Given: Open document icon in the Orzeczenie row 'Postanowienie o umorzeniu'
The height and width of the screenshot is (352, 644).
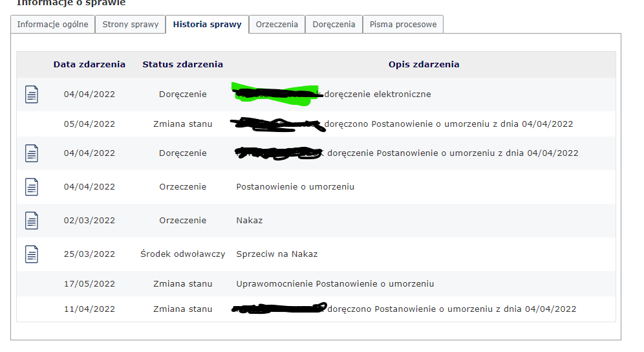Looking at the screenshot, I should 32,187.
